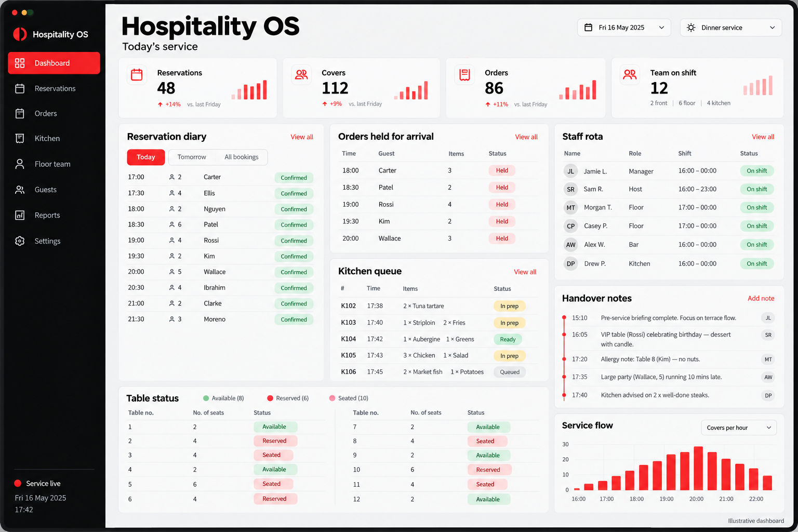
Task: Click the JL avatar in Staff rota
Action: pyautogui.click(x=570, y=171)
